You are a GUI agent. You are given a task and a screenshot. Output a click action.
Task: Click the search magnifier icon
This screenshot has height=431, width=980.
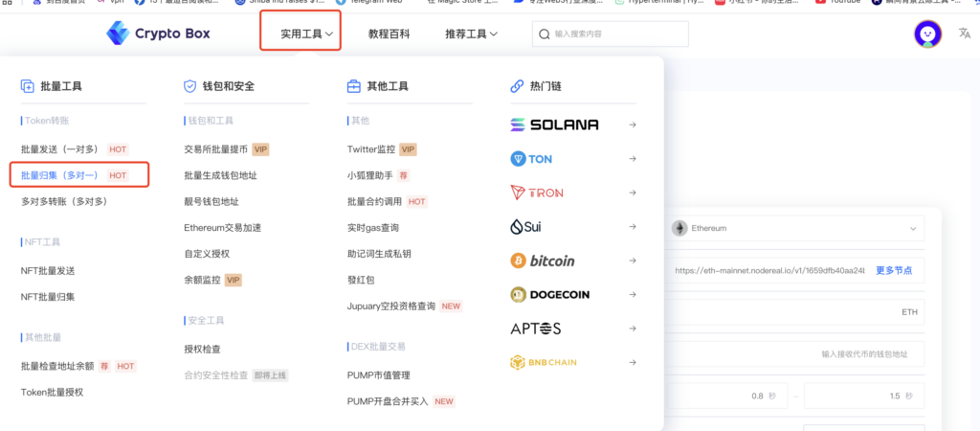click(545, 34)
